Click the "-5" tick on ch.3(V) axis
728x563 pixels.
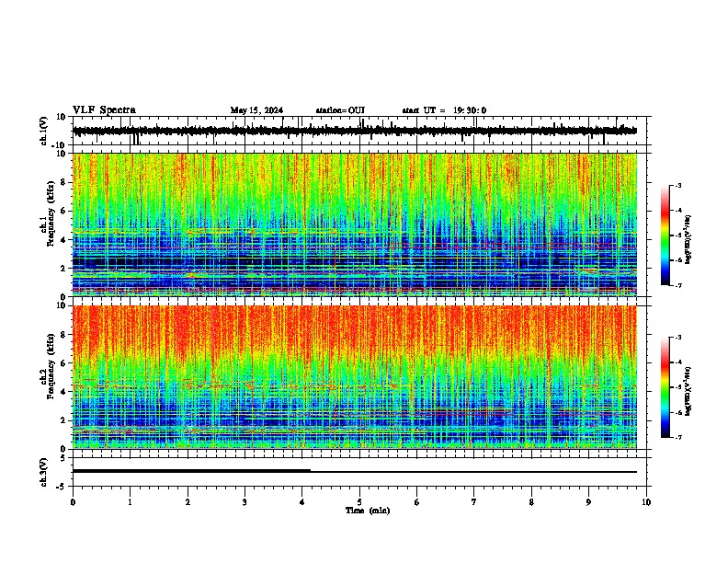pos(63,487)
